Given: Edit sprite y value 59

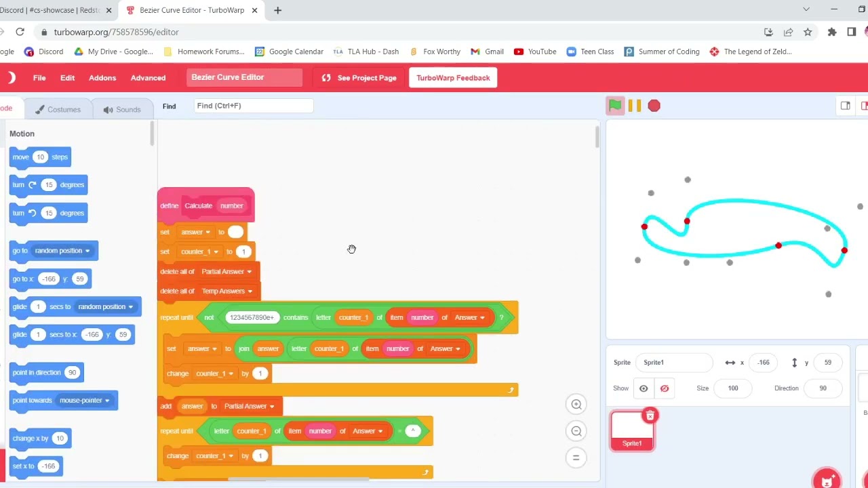Looking at the screenshot, I should pyautogui.click(x=827, y=363).
